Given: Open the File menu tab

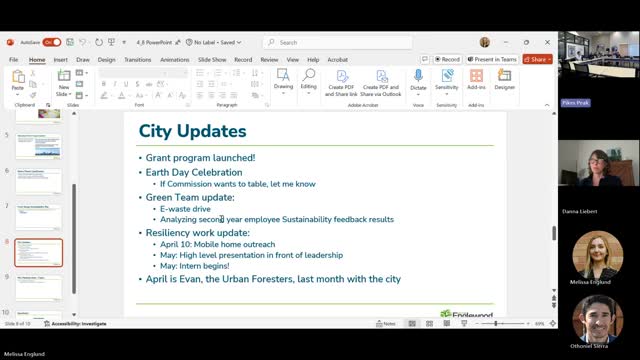Looking at the screenshot, I should (x=13, y=60).
